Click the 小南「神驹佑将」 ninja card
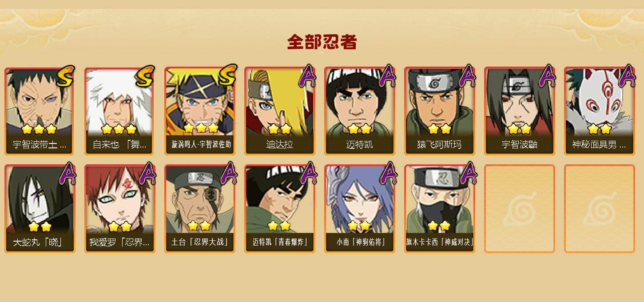 360,209
